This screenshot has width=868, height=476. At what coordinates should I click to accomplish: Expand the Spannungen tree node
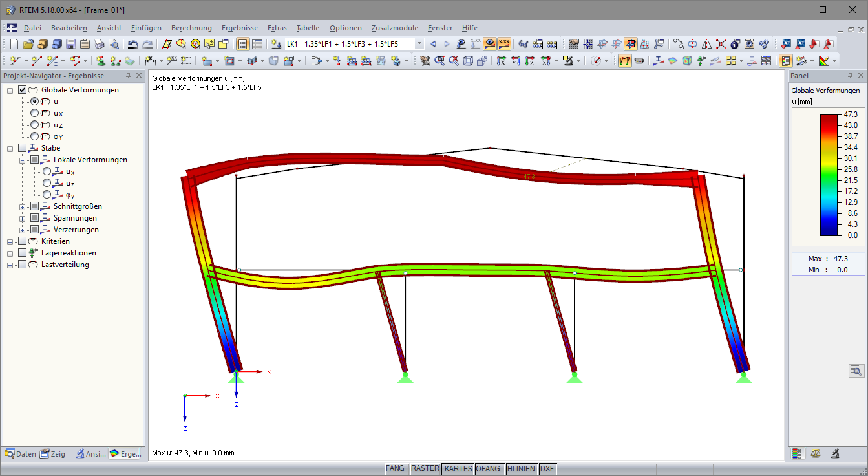click(23, 218)
